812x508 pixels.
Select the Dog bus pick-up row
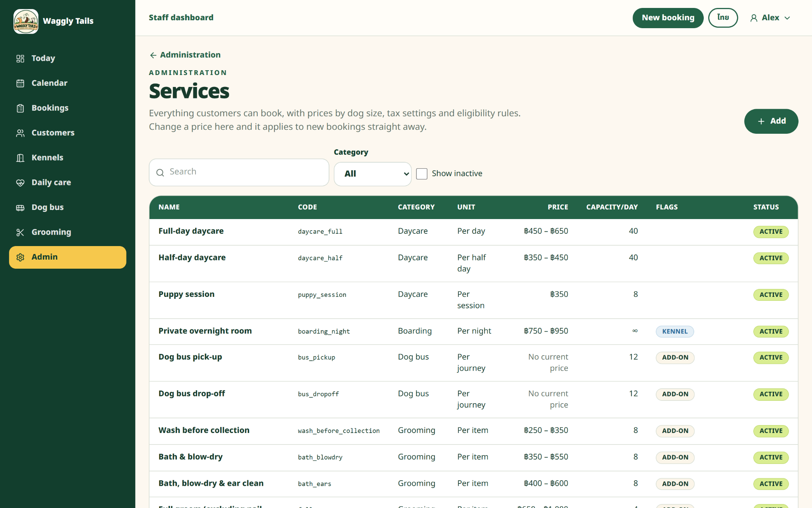click(473, 363)
